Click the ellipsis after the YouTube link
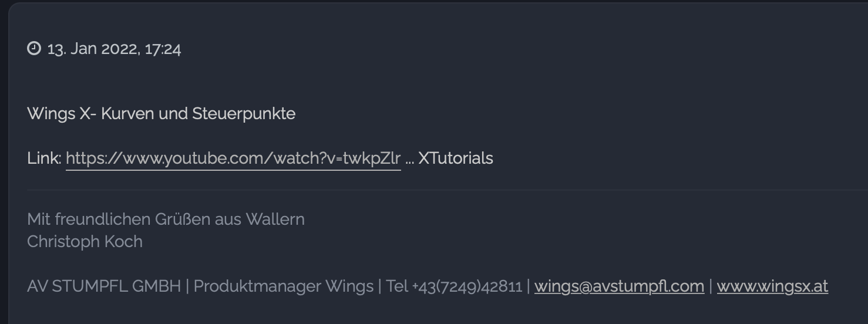The width and height of the screenshot is (868, 324). click(409, 160)
